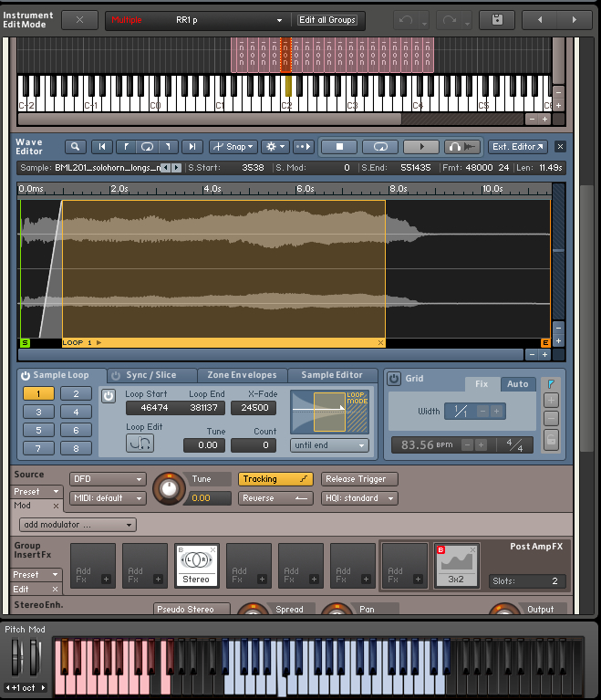Toggle the Sync / Slice power button

pyautogui.click(x=116, y=375)
